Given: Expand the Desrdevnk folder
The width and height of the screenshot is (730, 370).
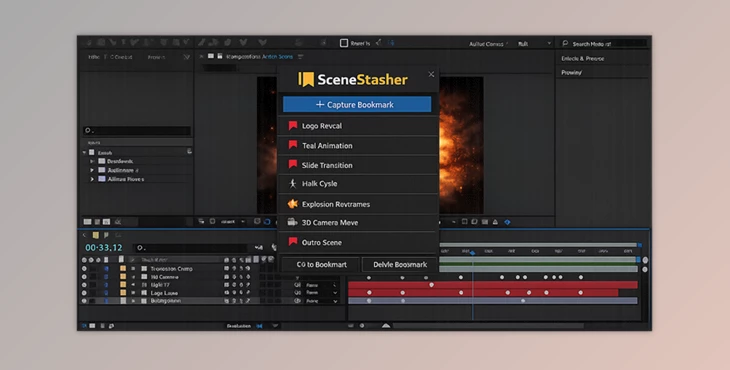Looking at the screenshot, I should [92, 161].
